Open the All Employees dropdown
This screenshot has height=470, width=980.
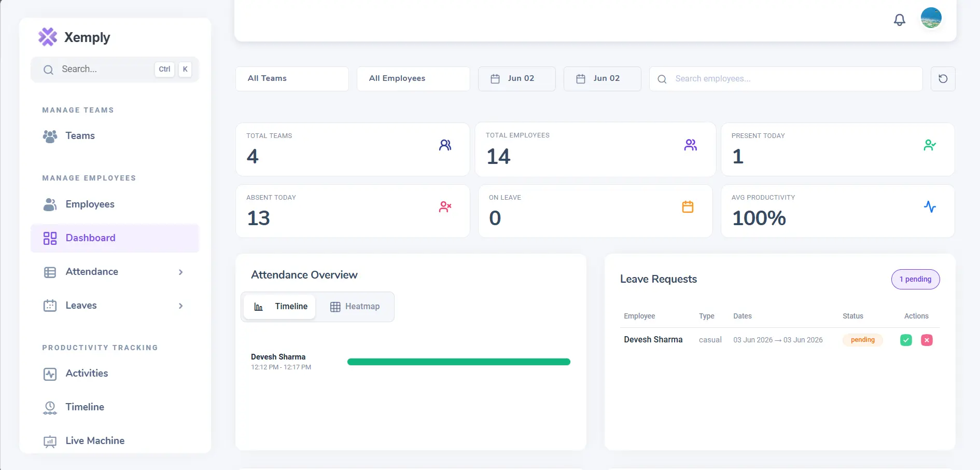tap(413, 79)
